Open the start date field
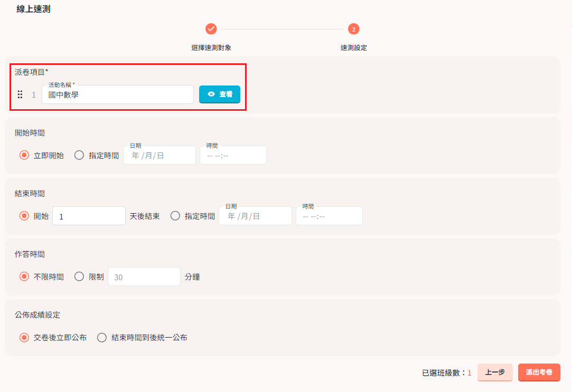The image size is (572, 392). pyautogui.click(x=159, y=156)
